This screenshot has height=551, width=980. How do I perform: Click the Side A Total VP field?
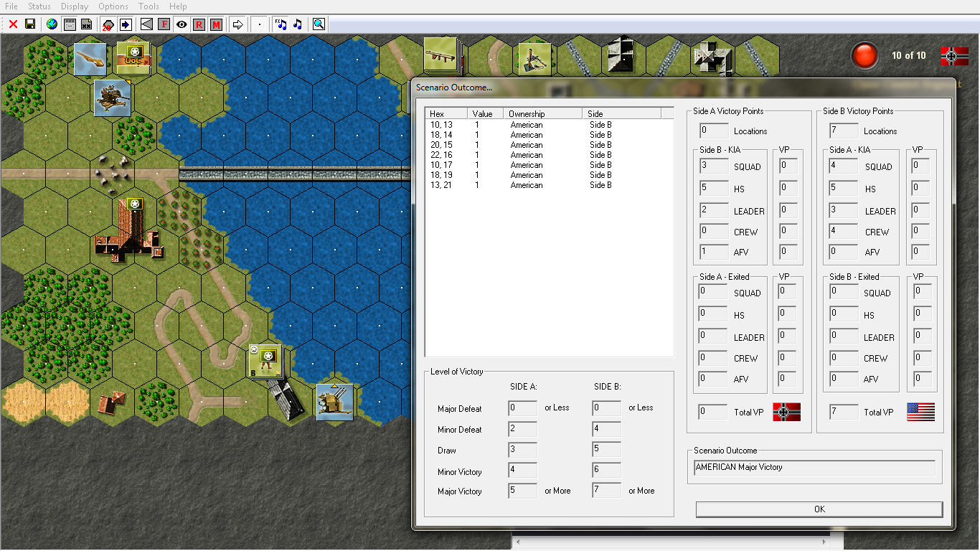tap(714, 413)
